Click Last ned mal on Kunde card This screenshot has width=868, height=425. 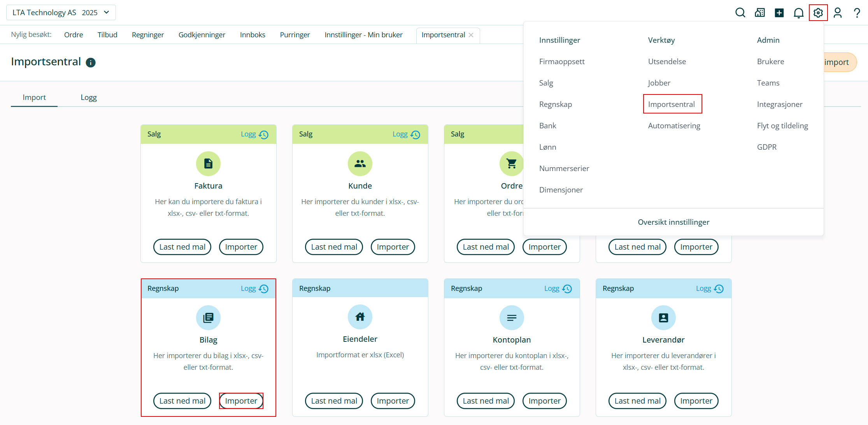tap(334, 247)
